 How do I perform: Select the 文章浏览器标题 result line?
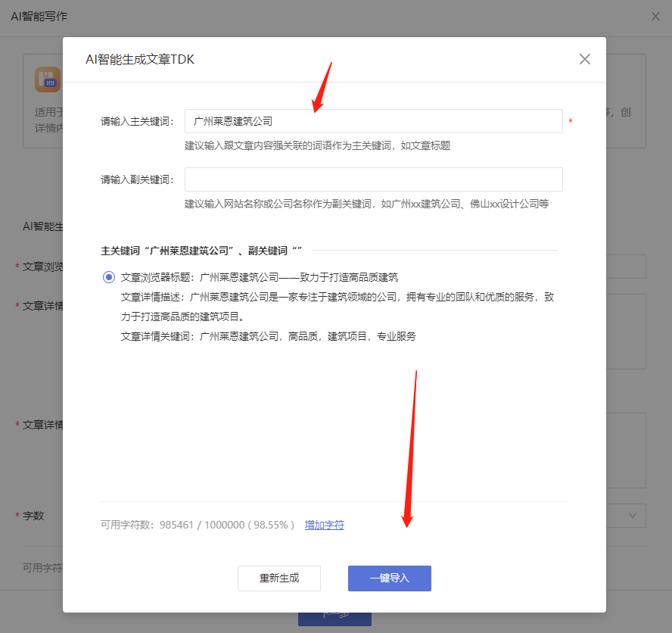pyautogui.click(x=259, y=277)
